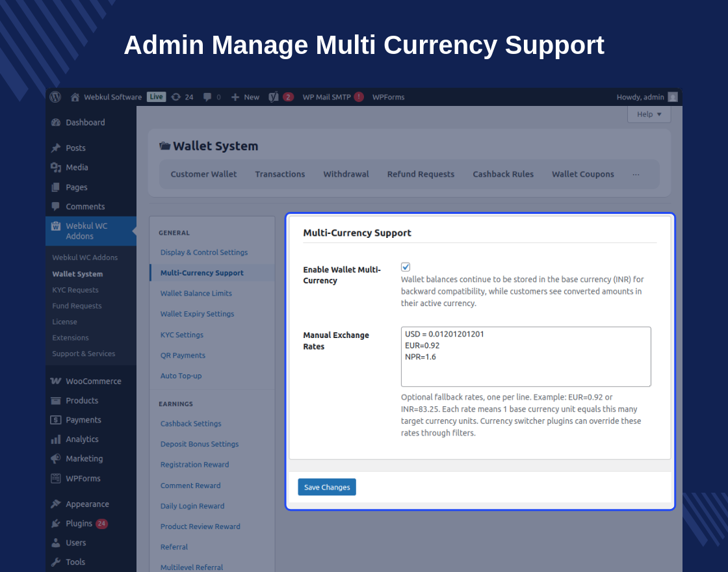Open Comment Reward settings
728x572 pixels.
(x=190, y=486)
